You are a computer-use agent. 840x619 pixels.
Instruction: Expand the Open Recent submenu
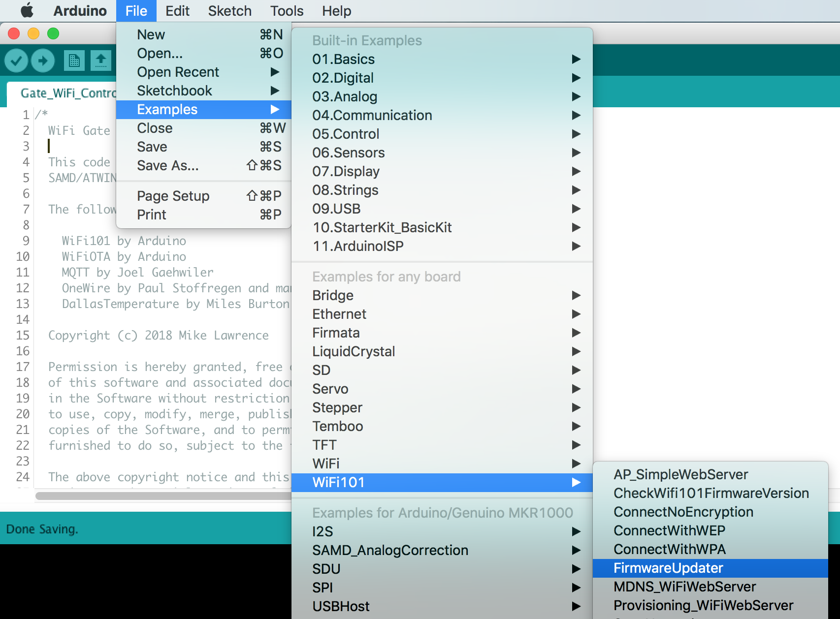pos(204,72)
